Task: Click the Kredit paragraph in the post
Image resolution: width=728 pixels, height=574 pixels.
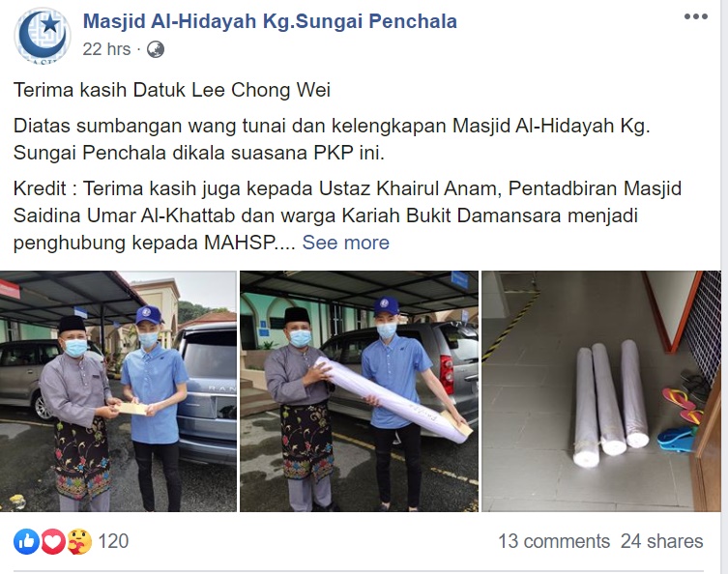Action: pyautogui.click(x=347, y=215)
